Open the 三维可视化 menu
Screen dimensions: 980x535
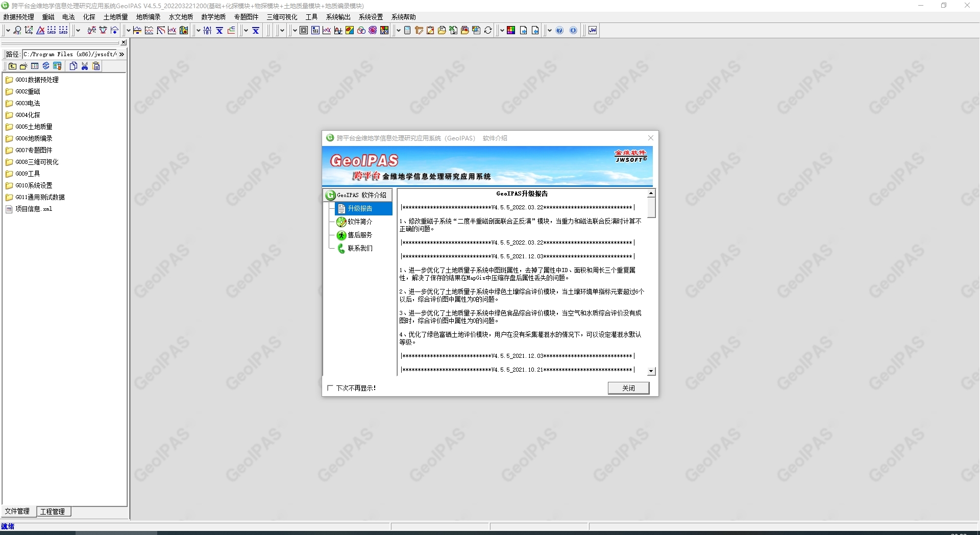click(x=282, y=17)
